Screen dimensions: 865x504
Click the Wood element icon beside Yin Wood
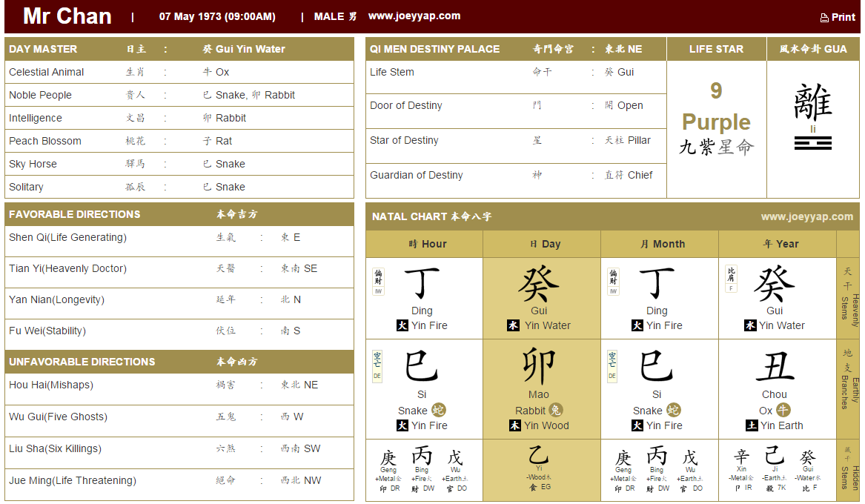[x=515, y=425]
